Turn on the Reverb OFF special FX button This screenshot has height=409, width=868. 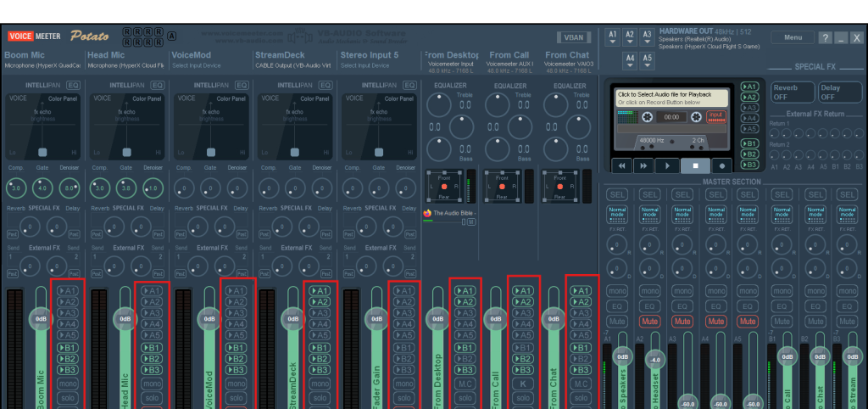(x=793, y=92)
